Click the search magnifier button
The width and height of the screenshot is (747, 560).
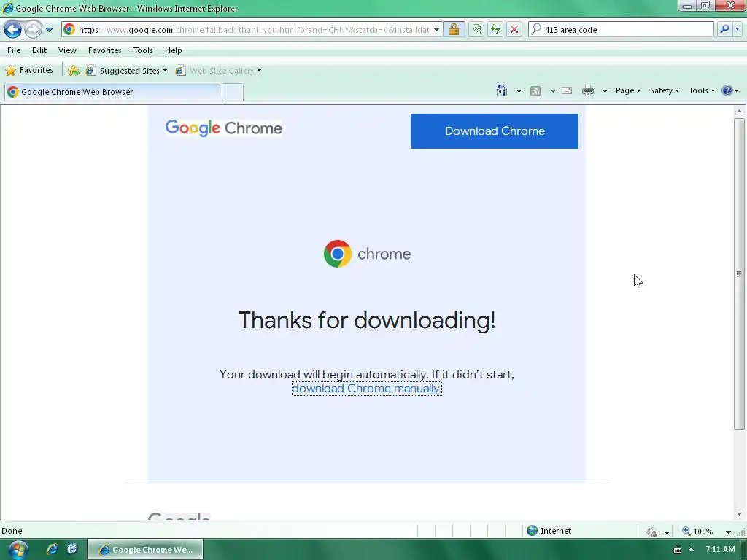[724, 29]
